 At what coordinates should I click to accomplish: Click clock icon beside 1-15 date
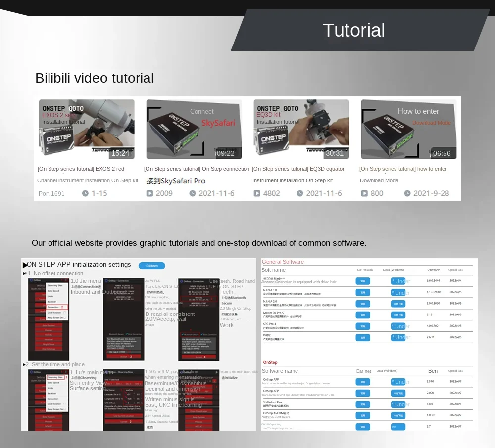tap(85, 193)
